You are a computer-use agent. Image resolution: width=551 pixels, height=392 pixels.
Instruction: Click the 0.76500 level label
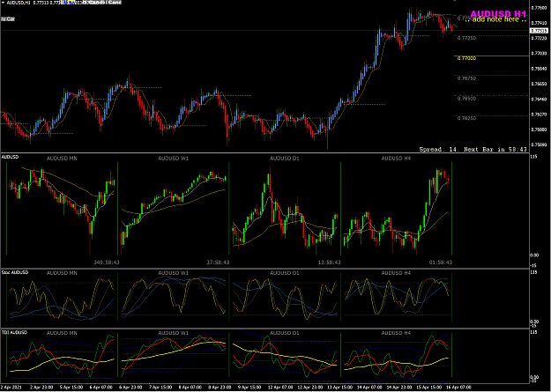tap(466, 99)
